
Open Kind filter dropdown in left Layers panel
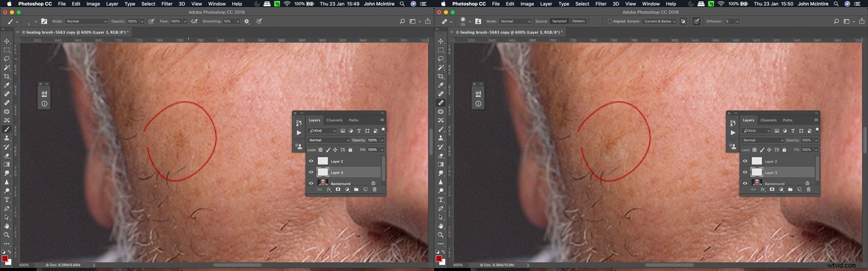[323, 131]
